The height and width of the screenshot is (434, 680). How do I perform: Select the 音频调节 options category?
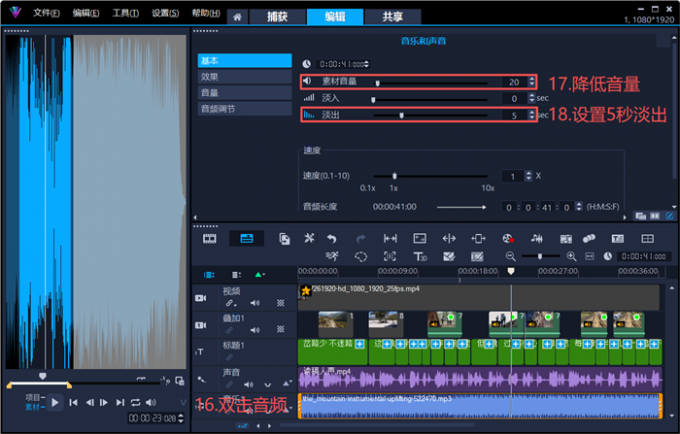coord(245,109)
